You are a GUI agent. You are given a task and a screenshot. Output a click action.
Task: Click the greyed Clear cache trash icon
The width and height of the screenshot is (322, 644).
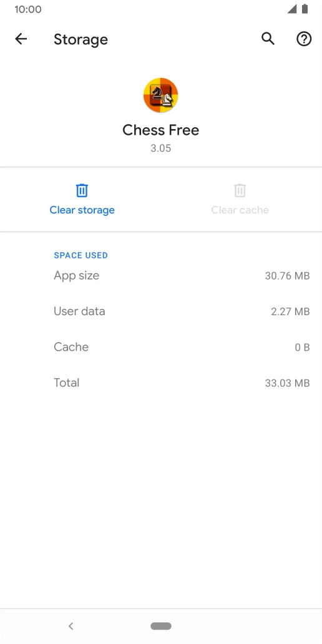(240, 190)
